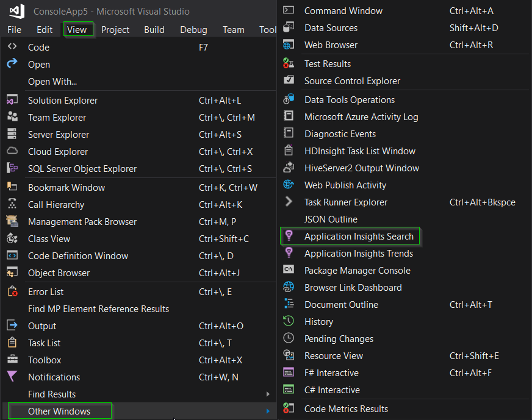Screen dimensions: 532x420
Task: Click the Code Definition Window icon
Action: click(12, 255)
